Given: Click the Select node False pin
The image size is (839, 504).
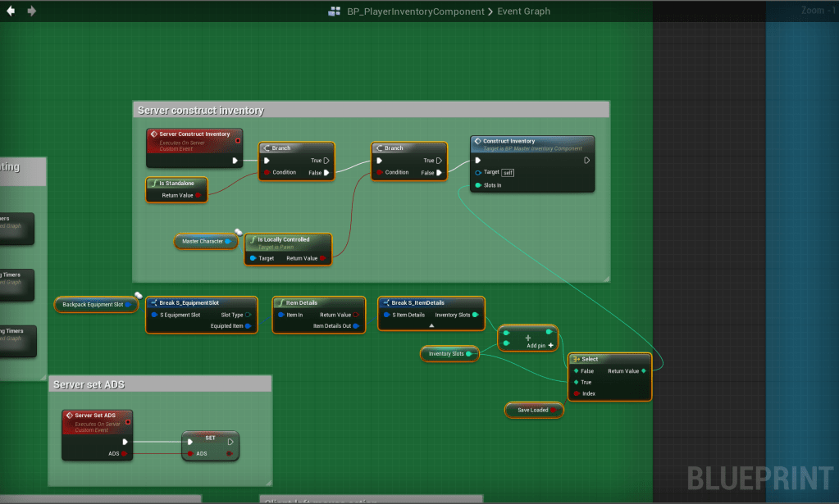Looking at the screenshot, I should [577, 371].
